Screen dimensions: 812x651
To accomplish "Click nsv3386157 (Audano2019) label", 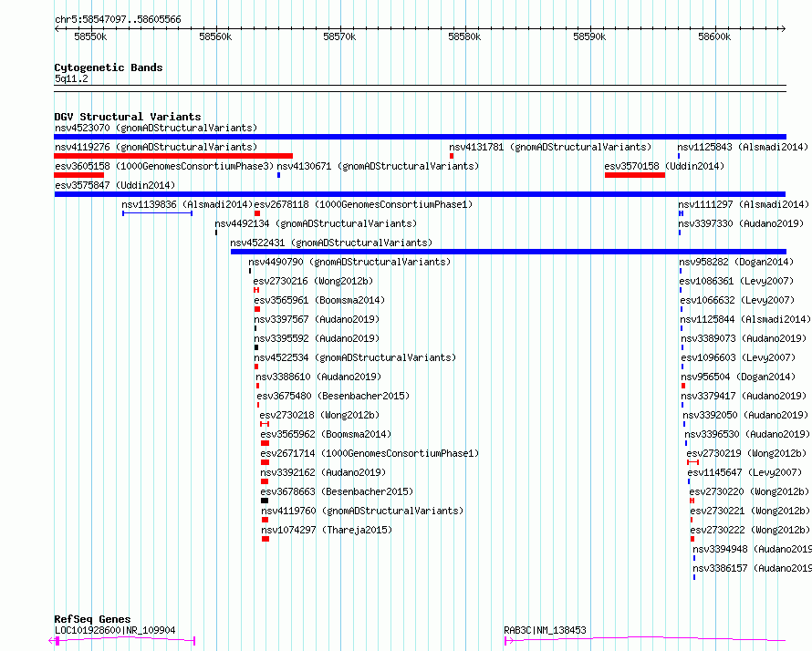I will (752, 568).
